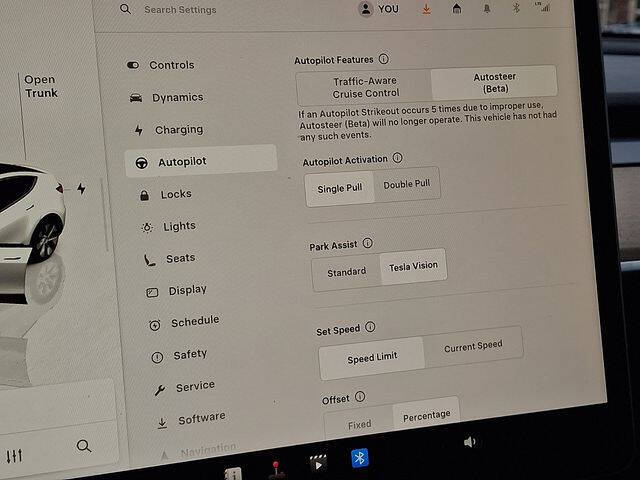Show info about Park Assist

[367, 243]
